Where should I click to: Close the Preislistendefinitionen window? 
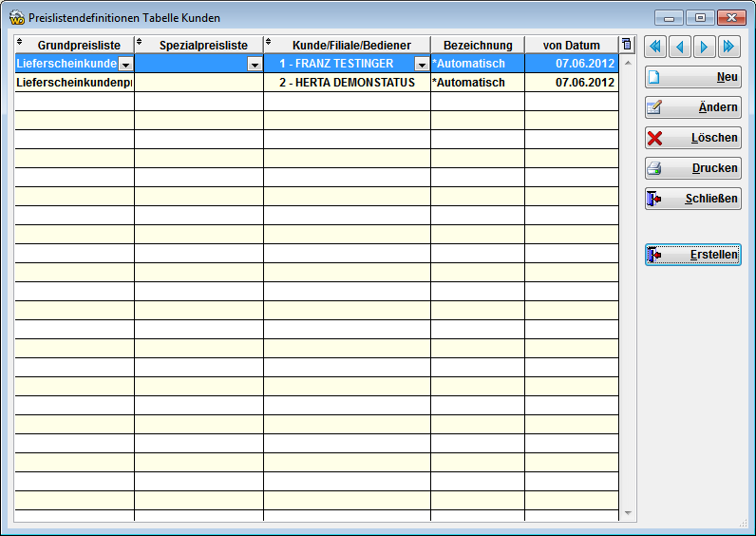731,18
